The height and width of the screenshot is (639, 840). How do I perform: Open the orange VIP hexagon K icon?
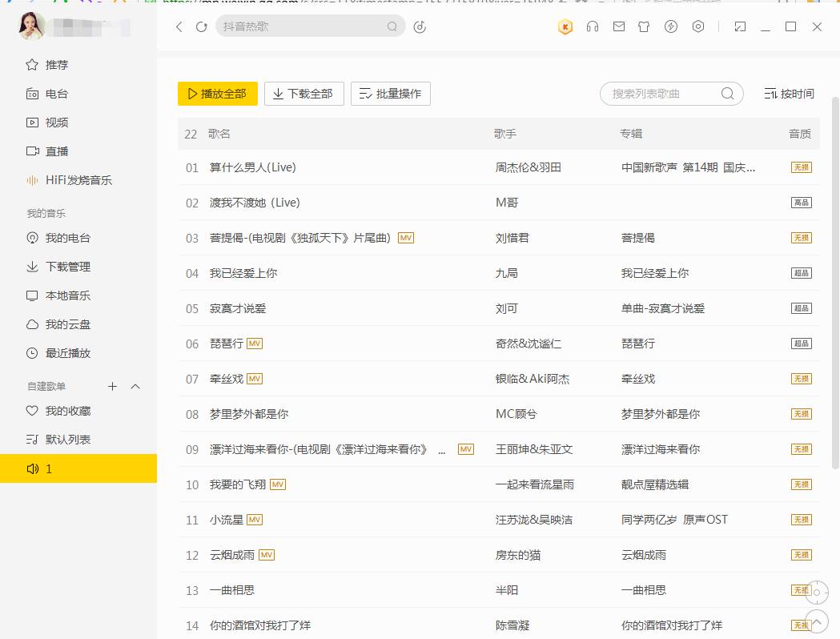coord(565,26)
